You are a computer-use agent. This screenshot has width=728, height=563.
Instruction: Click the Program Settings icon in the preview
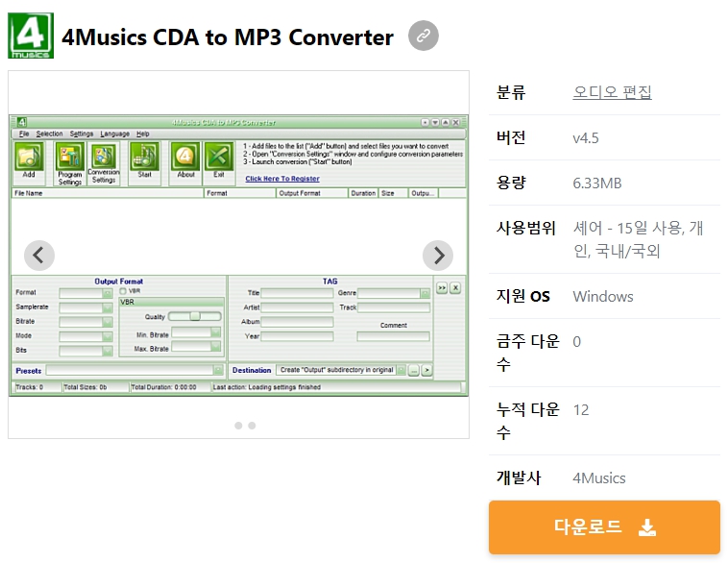pos(70,157)
